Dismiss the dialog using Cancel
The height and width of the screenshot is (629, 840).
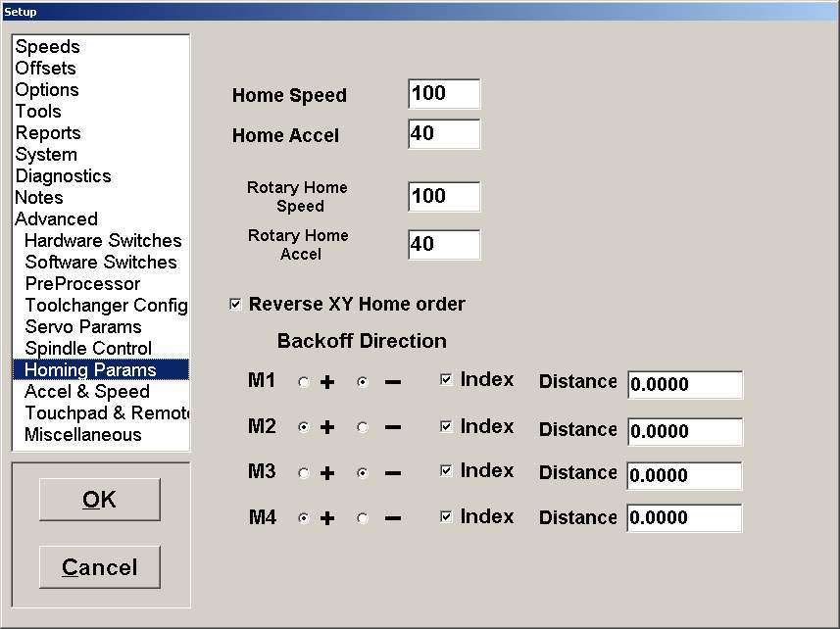coord(99,566)
